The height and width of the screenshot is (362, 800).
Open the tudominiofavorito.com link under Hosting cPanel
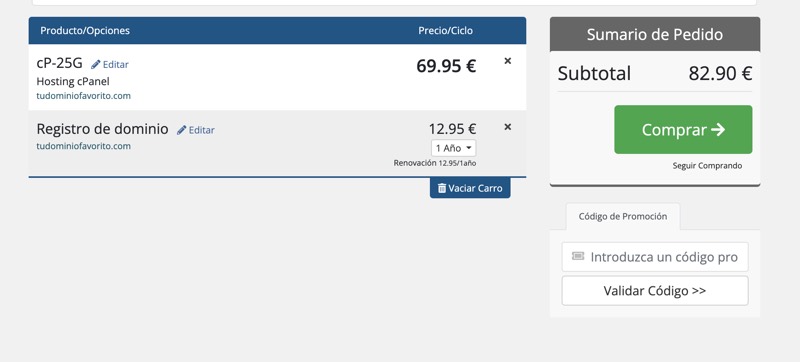(x=84, y=96)
